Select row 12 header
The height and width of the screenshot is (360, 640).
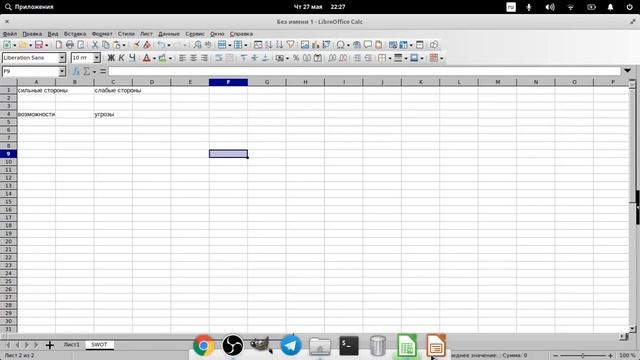click(8, 178)
